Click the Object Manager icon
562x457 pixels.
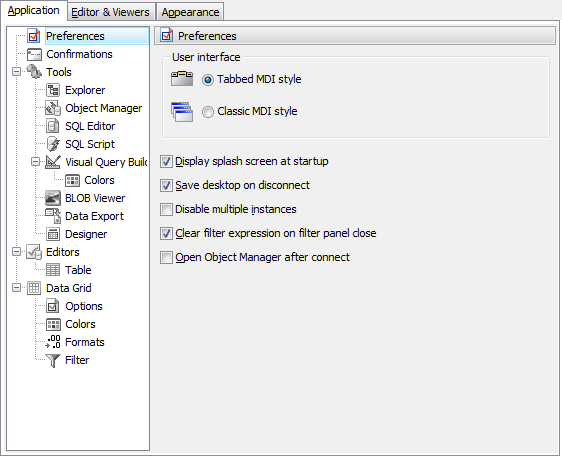click(53, 108)
